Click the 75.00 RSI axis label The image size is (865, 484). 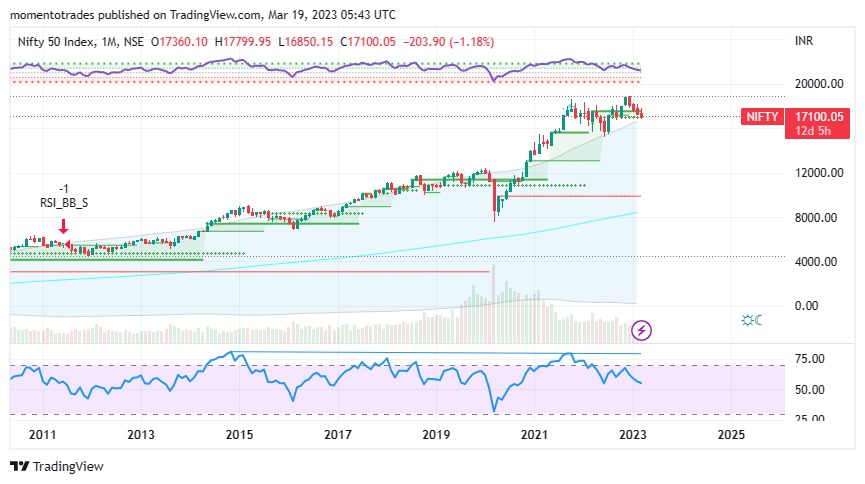point(809,359)
